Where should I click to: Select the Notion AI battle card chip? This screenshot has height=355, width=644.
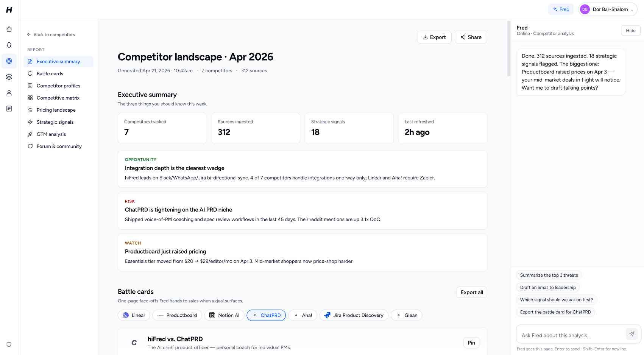(224, 315)
